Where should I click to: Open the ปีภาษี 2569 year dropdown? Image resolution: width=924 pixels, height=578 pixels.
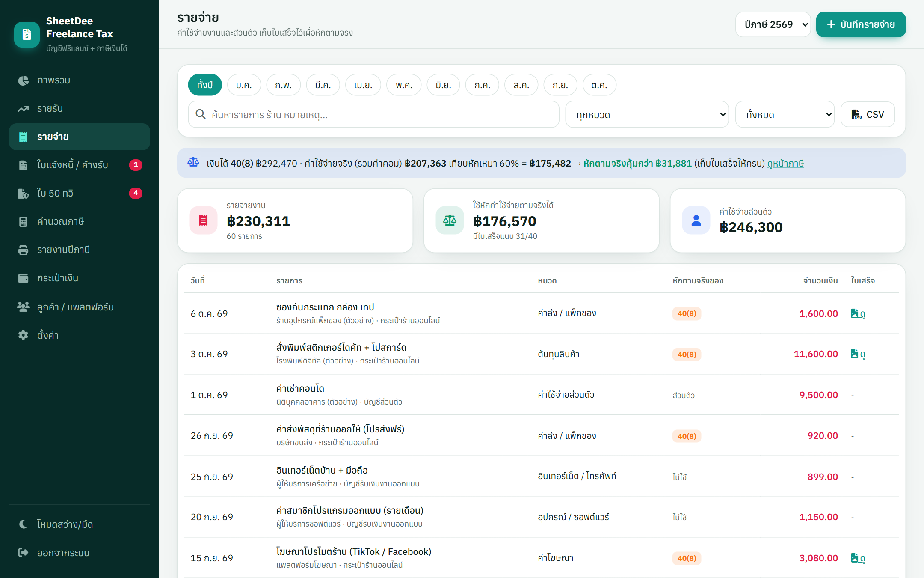point(773,24)
